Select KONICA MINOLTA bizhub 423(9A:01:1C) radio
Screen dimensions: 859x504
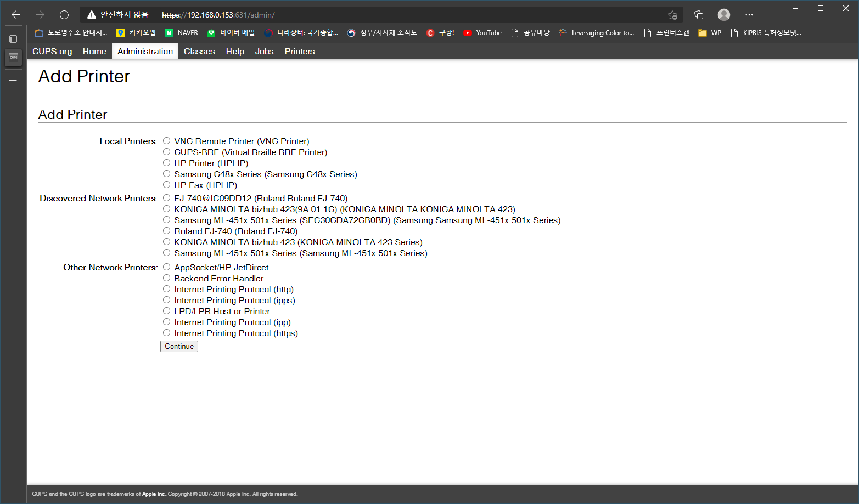166,209
